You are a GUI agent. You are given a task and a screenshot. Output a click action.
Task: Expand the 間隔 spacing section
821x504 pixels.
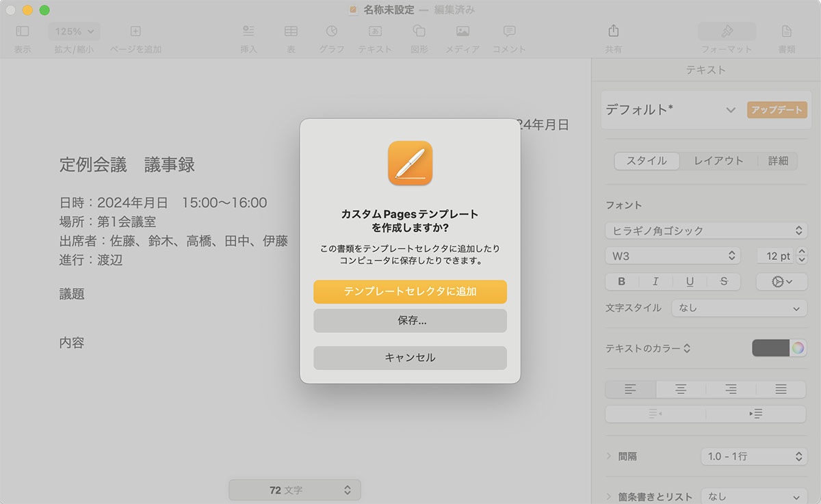point(609,456)
